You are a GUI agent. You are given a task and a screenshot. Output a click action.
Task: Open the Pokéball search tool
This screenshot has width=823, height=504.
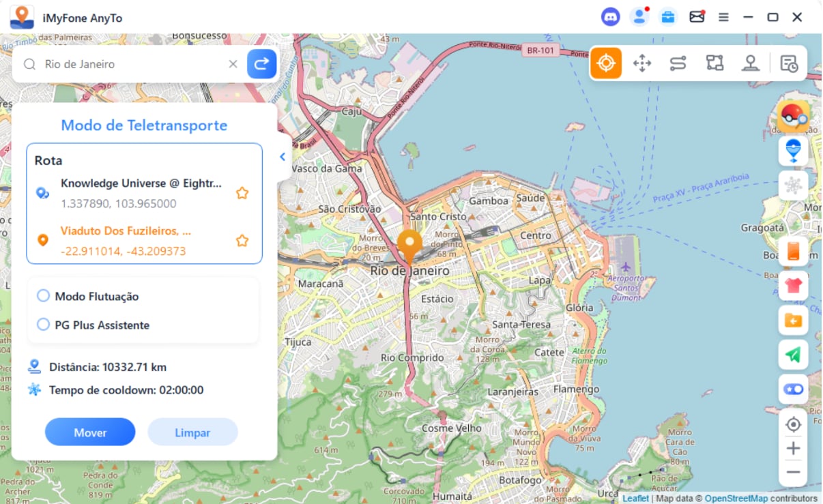coord(793,117)
